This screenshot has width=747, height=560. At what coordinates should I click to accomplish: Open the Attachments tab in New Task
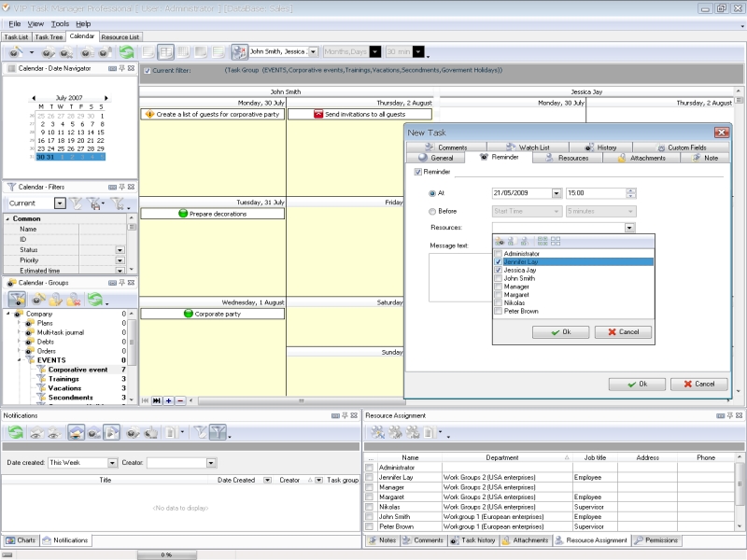pos(641,158)
